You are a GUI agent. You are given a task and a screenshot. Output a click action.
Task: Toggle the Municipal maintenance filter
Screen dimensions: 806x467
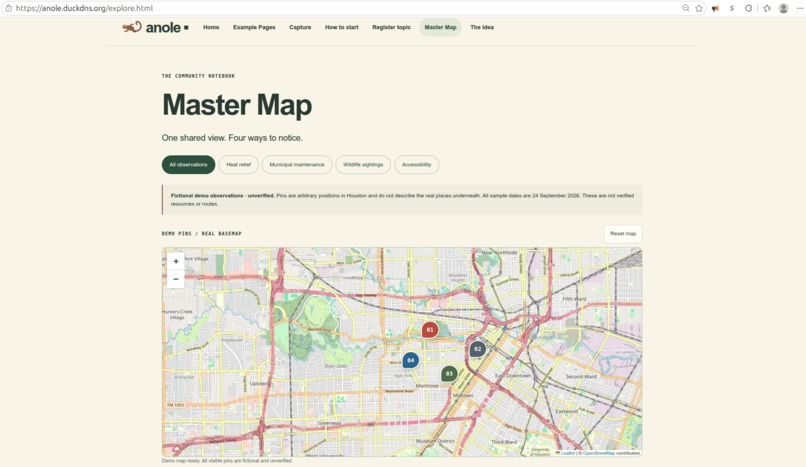click(x=297, y=164)
